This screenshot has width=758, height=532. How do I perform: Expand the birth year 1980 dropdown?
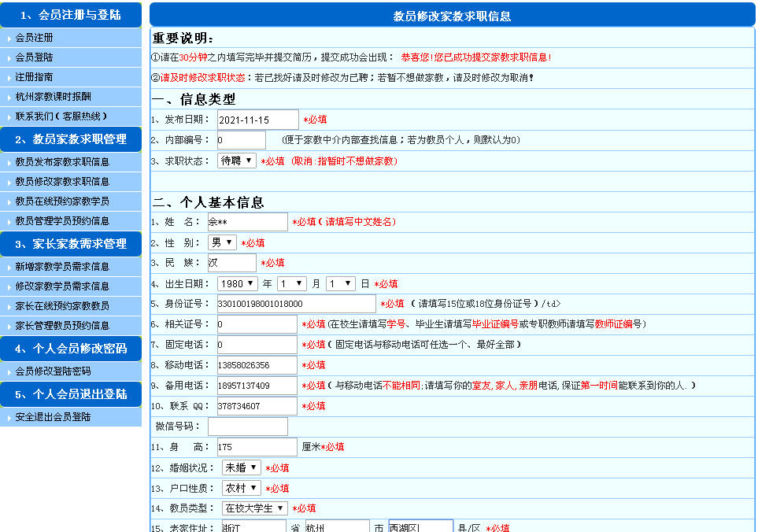[x=238, y=283]
